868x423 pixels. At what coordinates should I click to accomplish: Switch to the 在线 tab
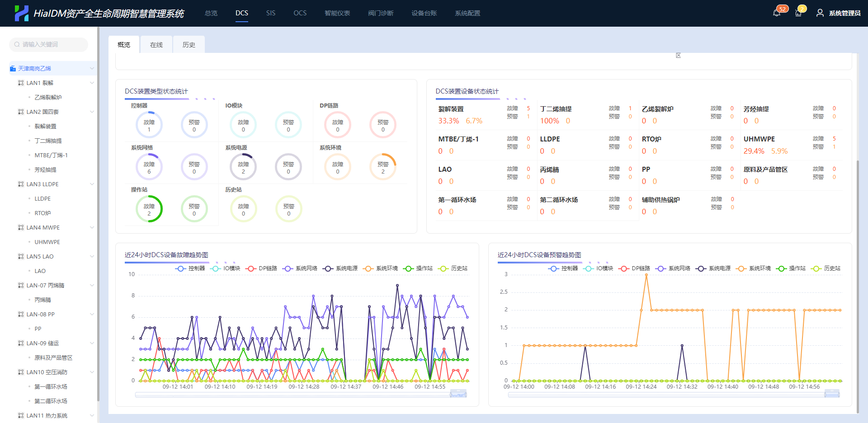[x=156, y=45]
